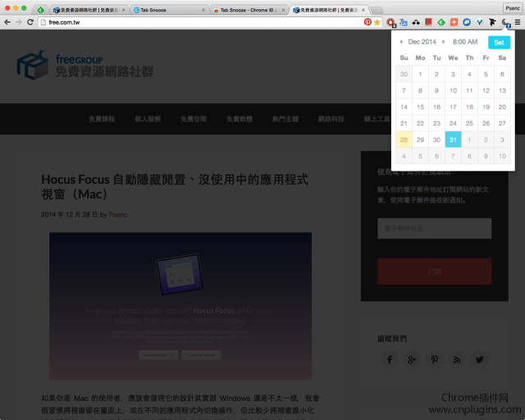Go back with the browser back arrow
Screen dimensions: 525x420
click(x=7, y=22)
